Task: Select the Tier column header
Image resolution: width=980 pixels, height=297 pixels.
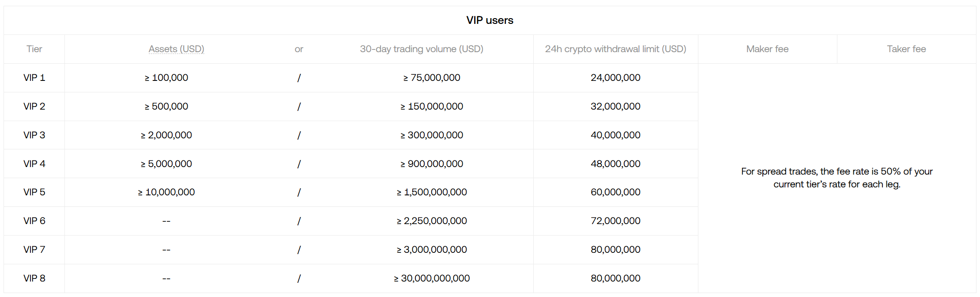Action: 34,49
